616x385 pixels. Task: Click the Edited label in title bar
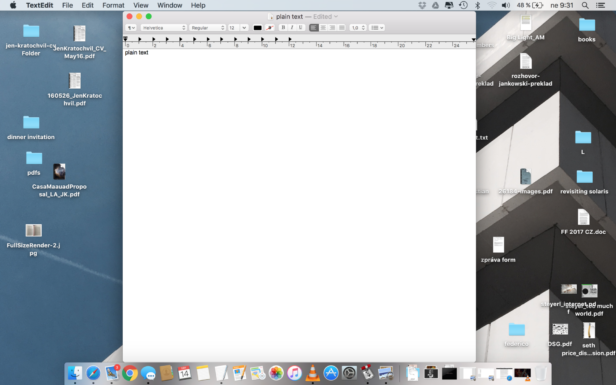[x=323, y=16]
